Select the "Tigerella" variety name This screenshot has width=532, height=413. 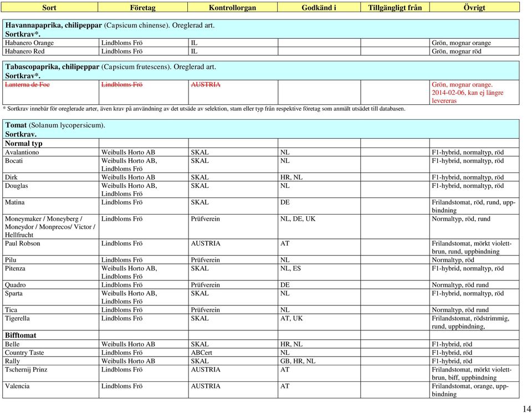click(x=17, y=318)
